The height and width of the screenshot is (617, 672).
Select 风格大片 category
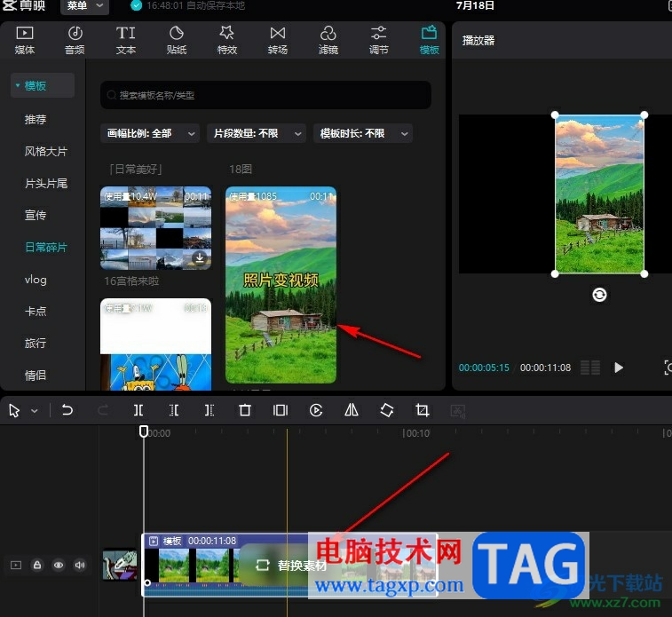click(x=46, y=151)
